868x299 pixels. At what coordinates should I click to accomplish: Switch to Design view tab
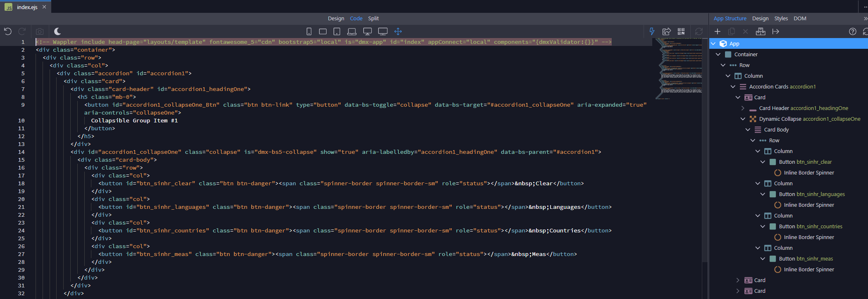pyautogui.click(x=336, y=19)
